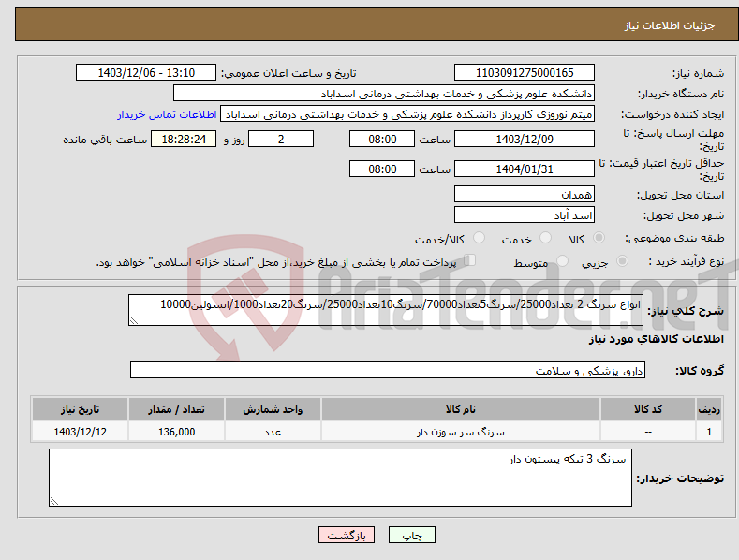Select the خدمت radio button
739x560 pixels.
545,238
